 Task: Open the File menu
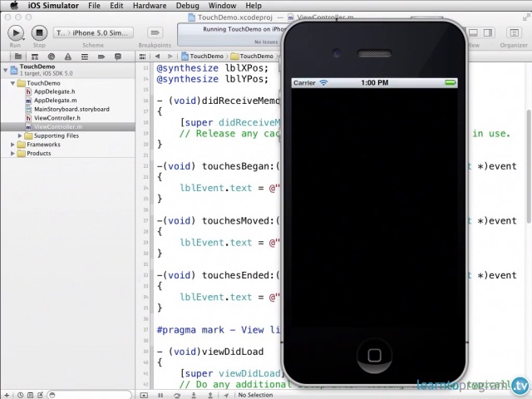(94, 6)
